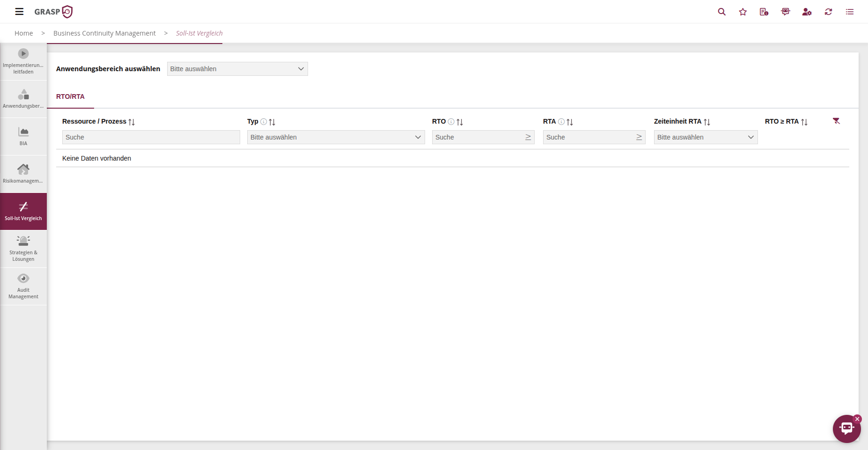
Task: Open the chatbot assistant bubble
Action: [x=846, y=428]
